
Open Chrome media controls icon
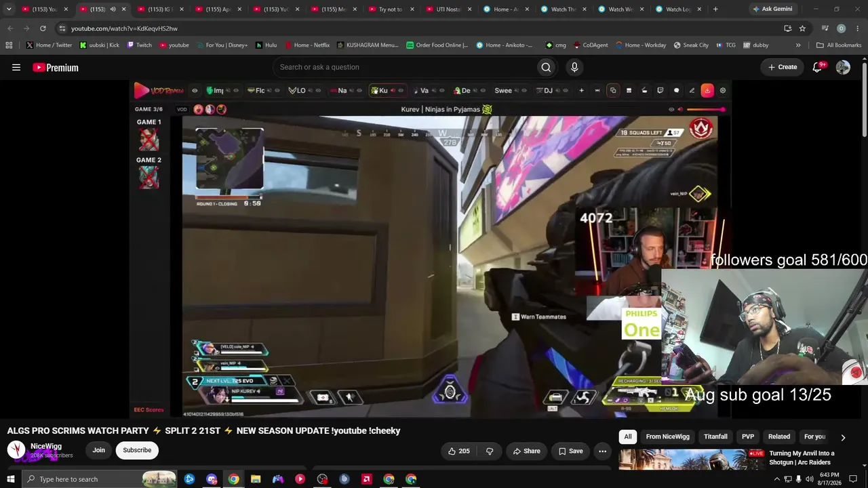click(825, 28)
